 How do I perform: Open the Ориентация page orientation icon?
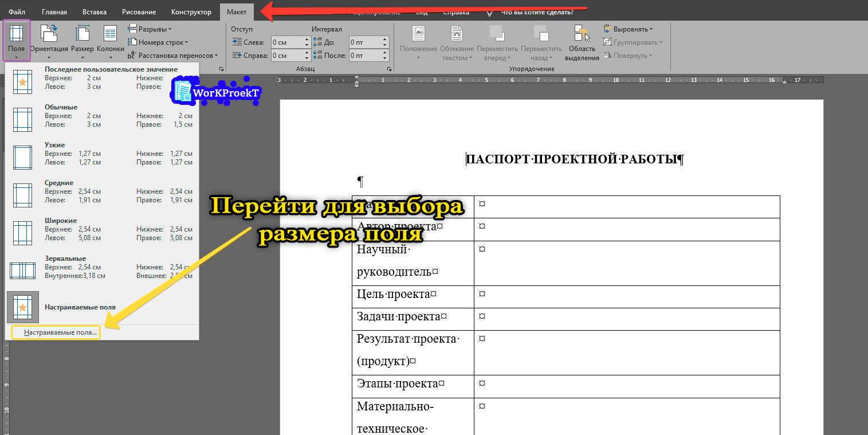(x=49, y=36)
